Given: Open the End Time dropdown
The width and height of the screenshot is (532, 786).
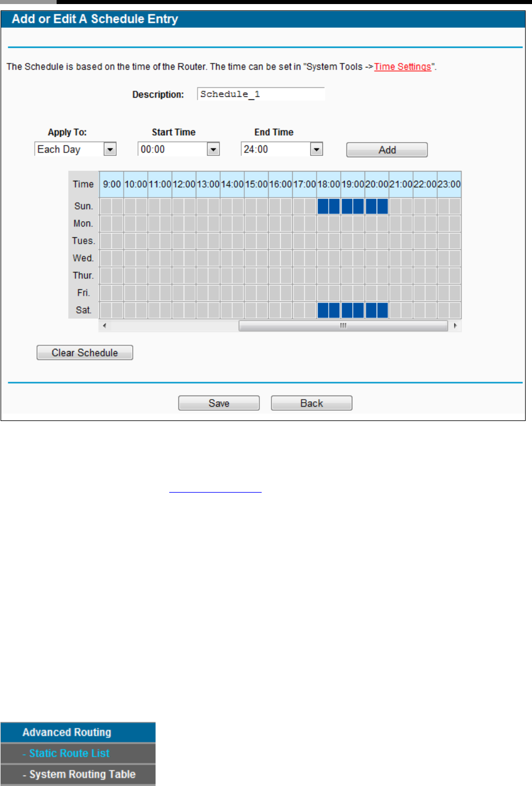Looking at the screenshot, I should [x=282, y=149].
